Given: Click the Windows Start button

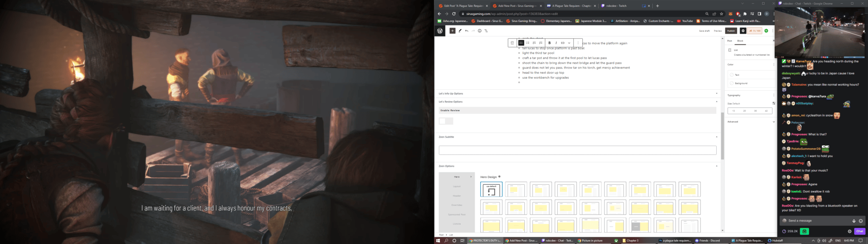Looking at the screenshot, I should 438,241.
